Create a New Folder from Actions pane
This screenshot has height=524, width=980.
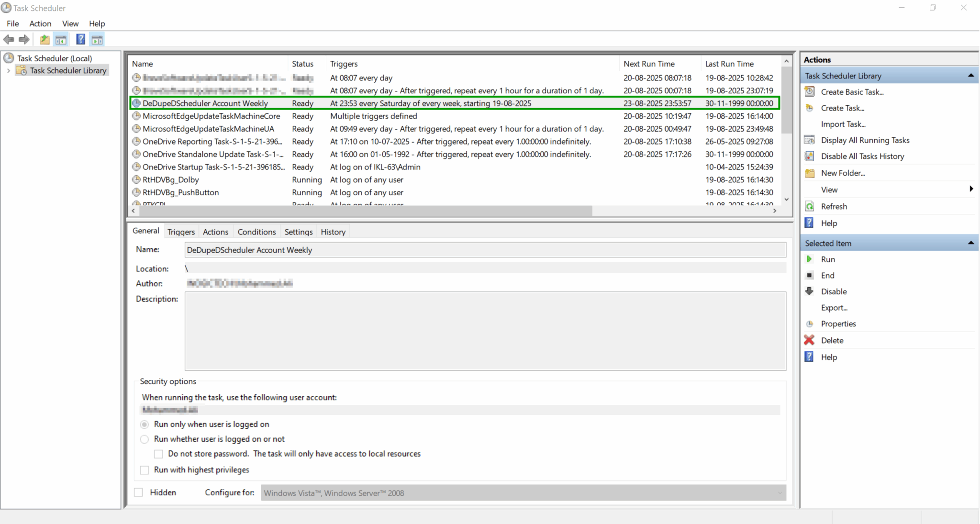[x=844, y=173]
